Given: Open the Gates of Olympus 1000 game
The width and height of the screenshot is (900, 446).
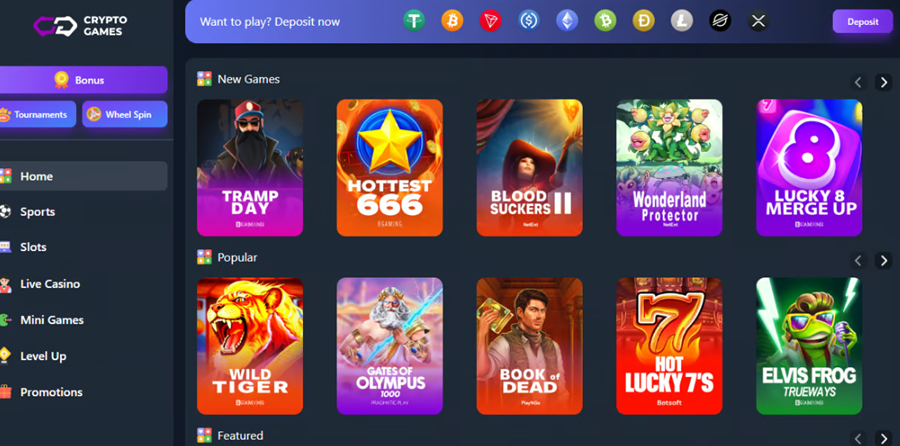Looking at the screenshot, I should [x=390, y=346].
